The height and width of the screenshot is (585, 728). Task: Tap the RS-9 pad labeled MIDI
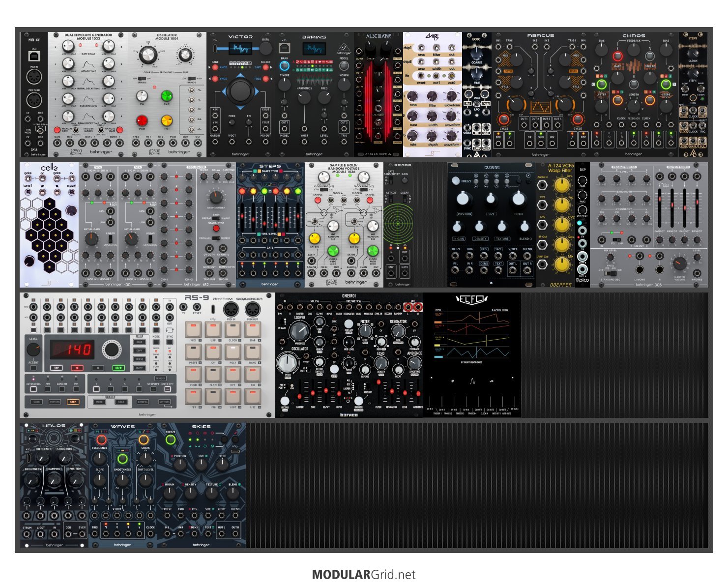coord(193,329)
